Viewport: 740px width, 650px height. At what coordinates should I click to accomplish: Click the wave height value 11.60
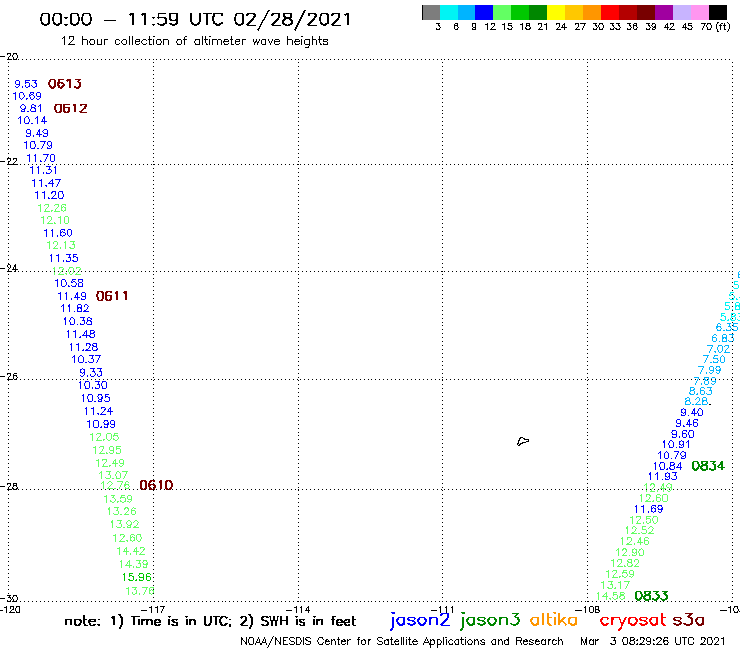(x=58, y=233)
